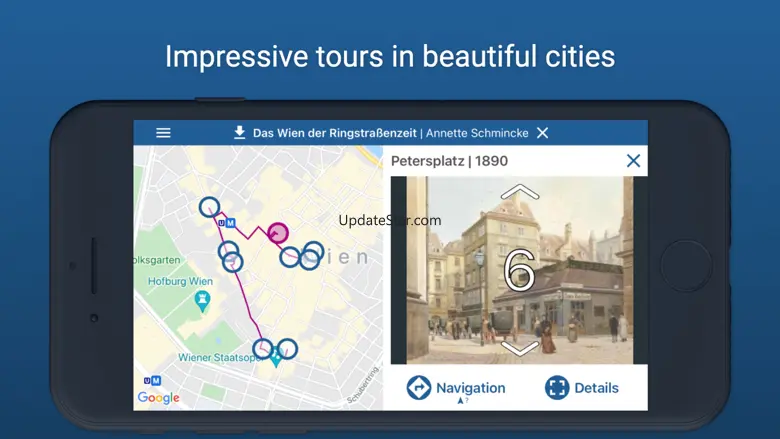Select the rightmost blue stop near Staatsoper

[x=287, y=349]
